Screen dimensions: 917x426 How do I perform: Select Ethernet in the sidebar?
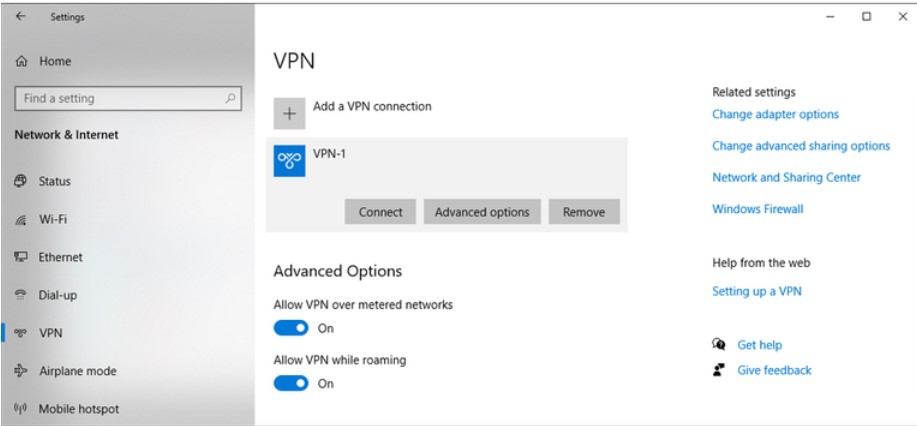click(60, 257)
